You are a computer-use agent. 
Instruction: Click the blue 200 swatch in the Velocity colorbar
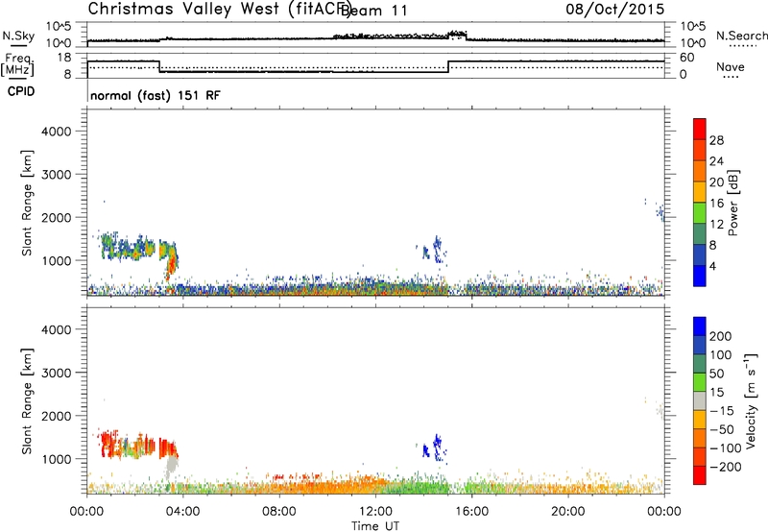click(x=700, y=326)
